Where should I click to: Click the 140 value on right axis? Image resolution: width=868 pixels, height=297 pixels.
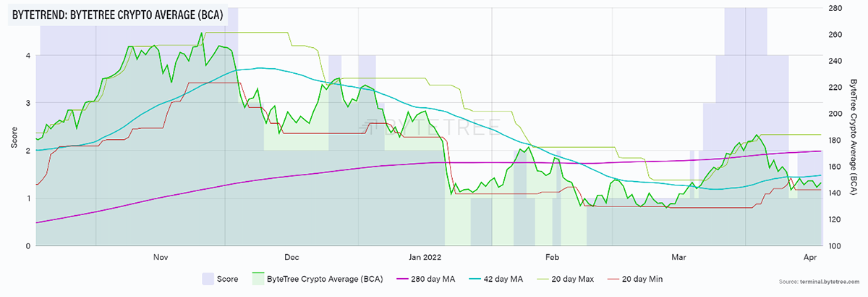tap(835, 193)
